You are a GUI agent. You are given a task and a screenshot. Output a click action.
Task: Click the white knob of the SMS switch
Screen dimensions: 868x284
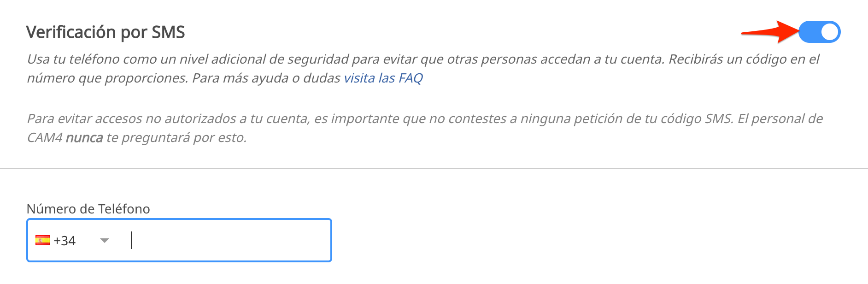coord(830,32)
